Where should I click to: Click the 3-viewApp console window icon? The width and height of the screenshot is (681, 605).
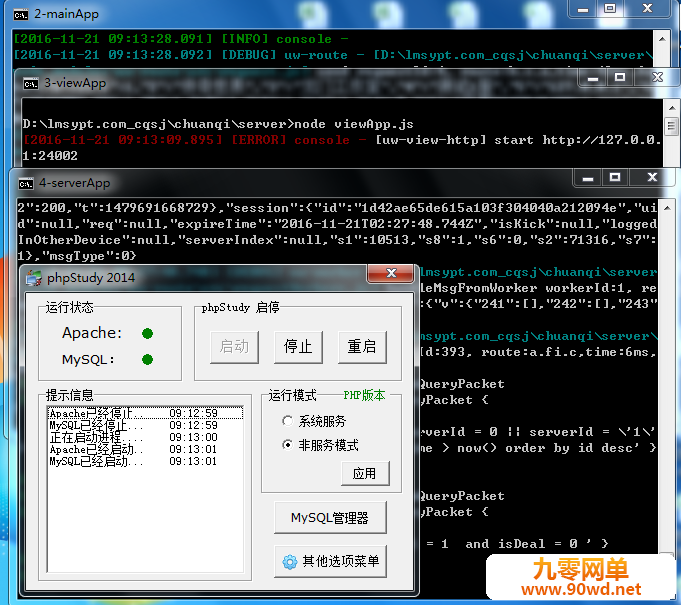(31, 83)
